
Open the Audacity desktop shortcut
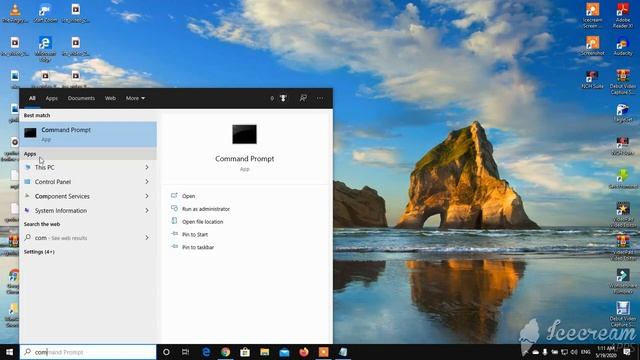623,46
